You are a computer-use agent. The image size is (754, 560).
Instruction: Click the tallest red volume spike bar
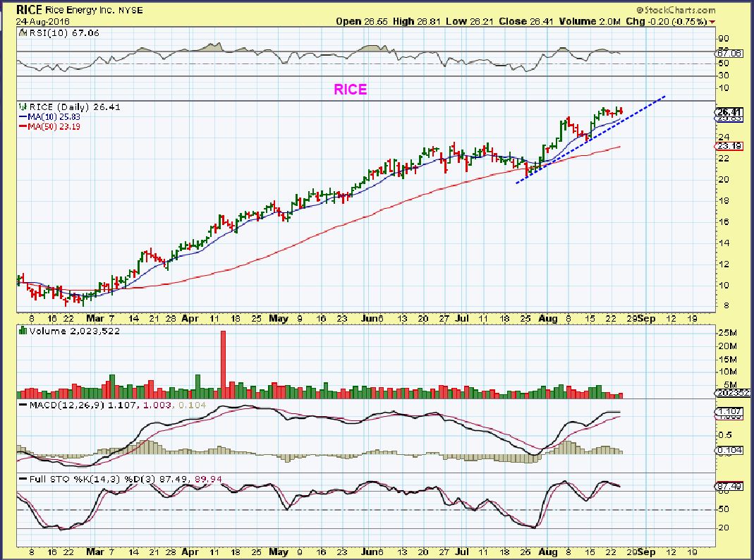pos(223,365)
